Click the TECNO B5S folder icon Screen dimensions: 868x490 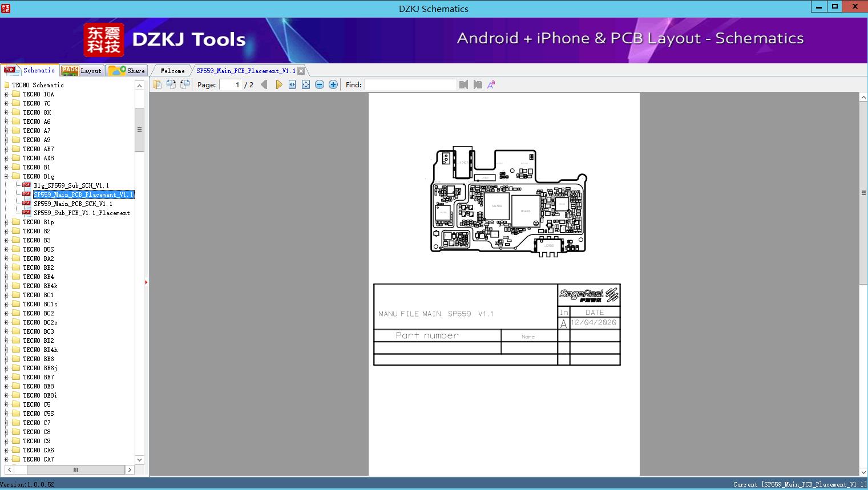(x=16, y=249)
